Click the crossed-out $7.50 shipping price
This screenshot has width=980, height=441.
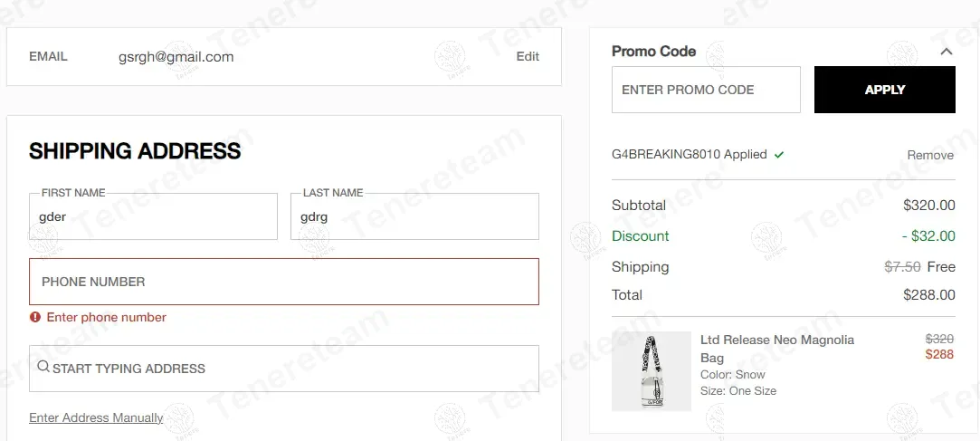pos(902,267)
